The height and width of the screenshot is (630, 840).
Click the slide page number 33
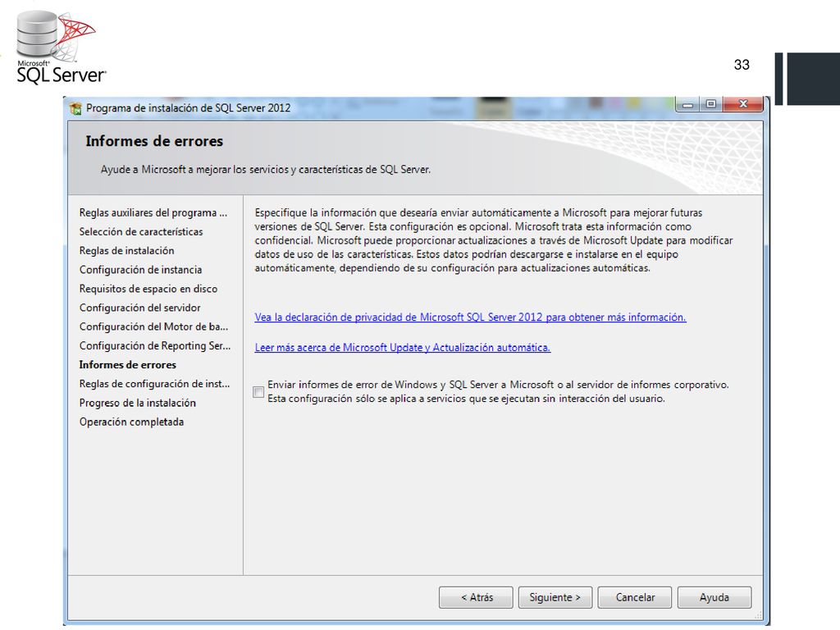742,65
